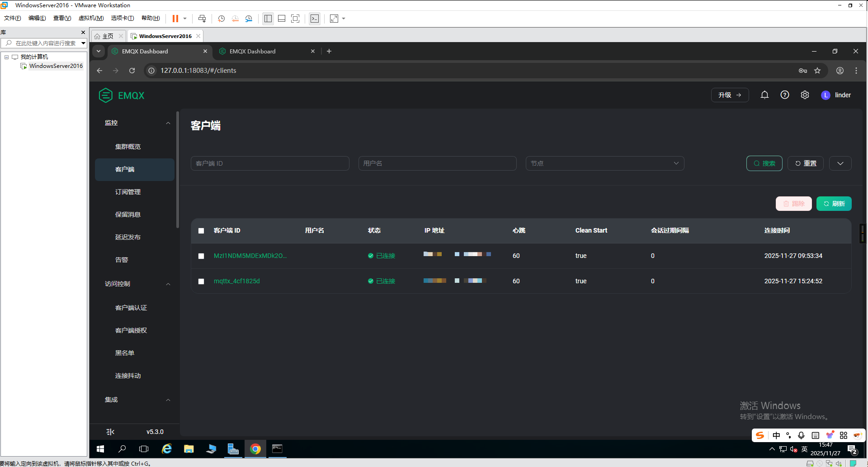Select all clients header checkbox

[x=201, y=231]
